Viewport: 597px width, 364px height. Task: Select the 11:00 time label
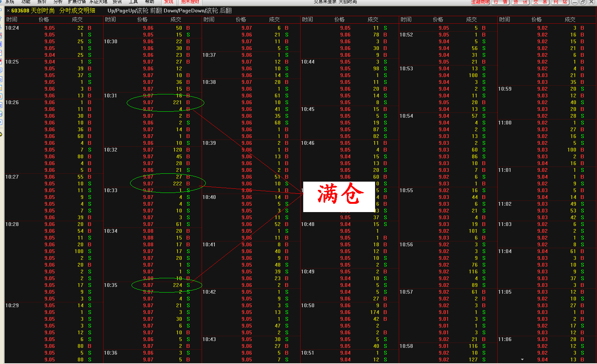pyautogui.click(x=505, y=123)
